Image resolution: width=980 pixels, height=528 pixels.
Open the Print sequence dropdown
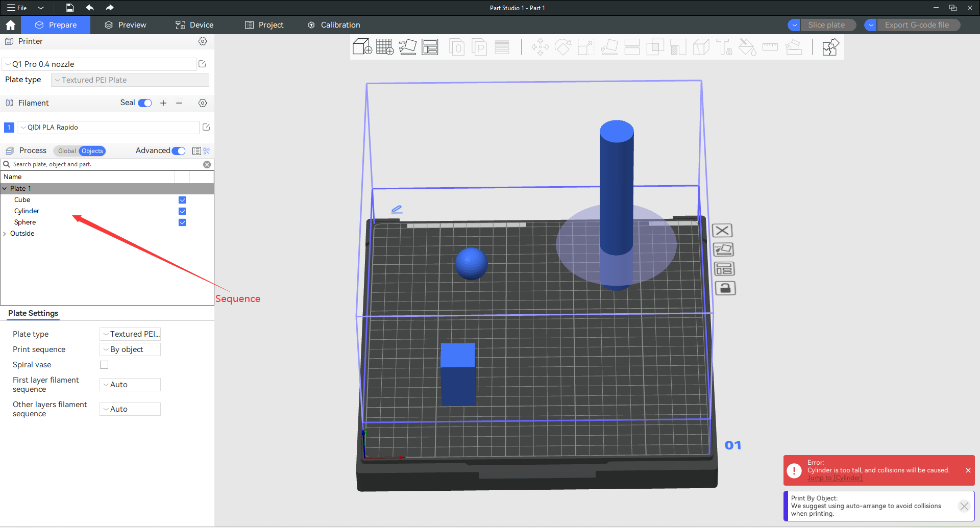(130, 349)
